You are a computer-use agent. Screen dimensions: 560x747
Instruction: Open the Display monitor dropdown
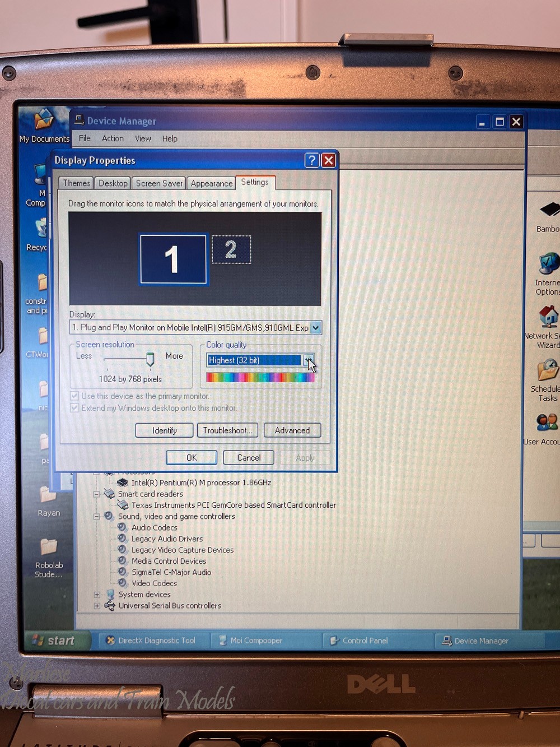pos(315,328)
